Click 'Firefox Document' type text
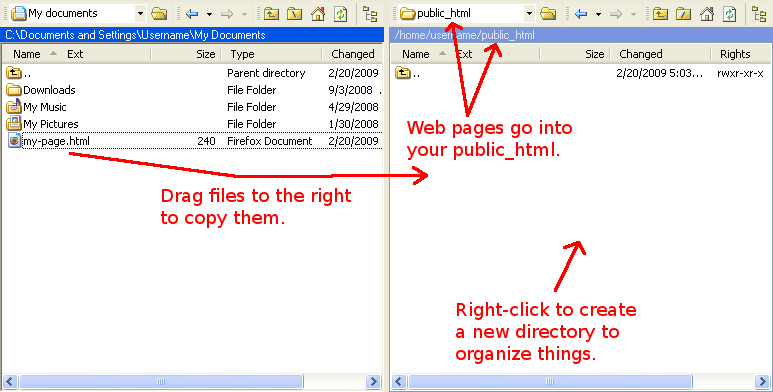 click(270, 141)
